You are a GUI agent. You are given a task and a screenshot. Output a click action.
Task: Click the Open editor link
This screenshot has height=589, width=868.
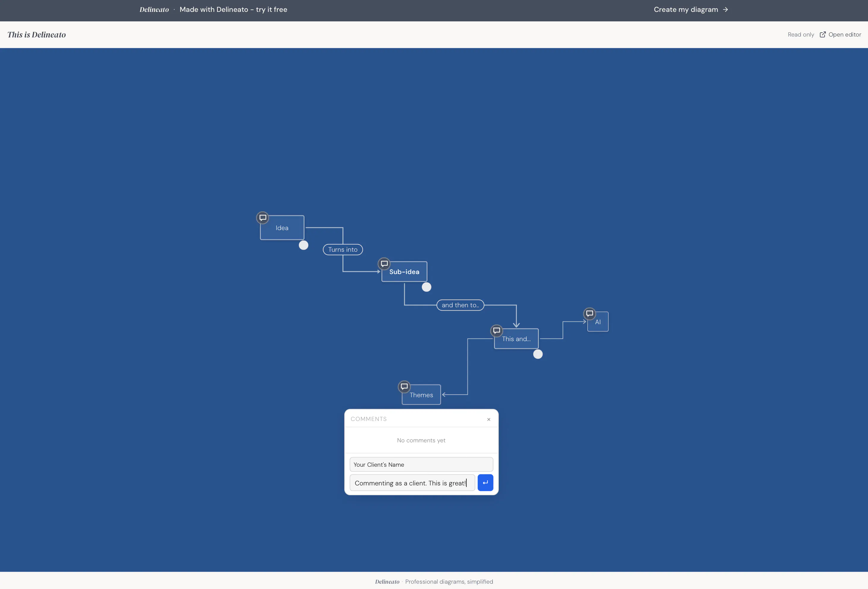(x=840, y=34)
